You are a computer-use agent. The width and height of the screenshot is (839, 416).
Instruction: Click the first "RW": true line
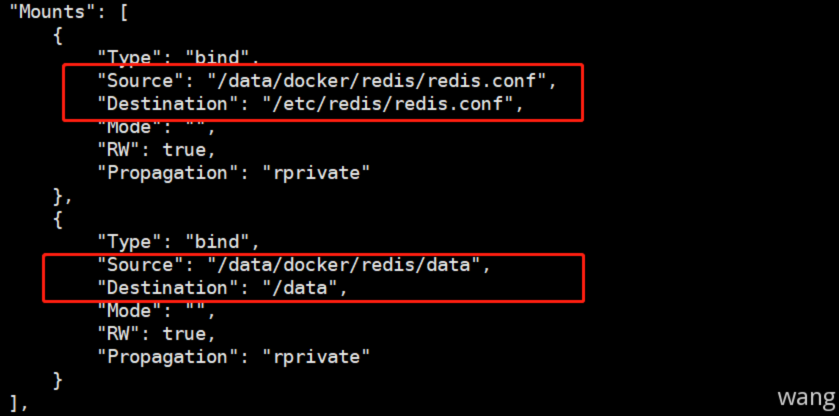tap(155, 149)
